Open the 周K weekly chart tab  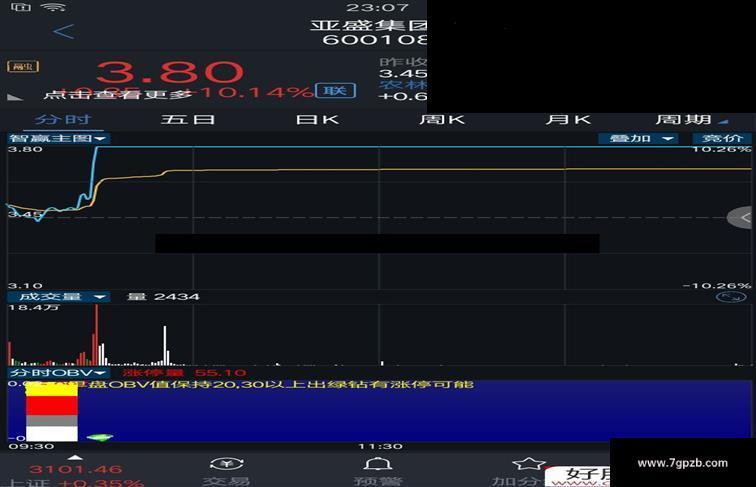[x=442, y=119]
